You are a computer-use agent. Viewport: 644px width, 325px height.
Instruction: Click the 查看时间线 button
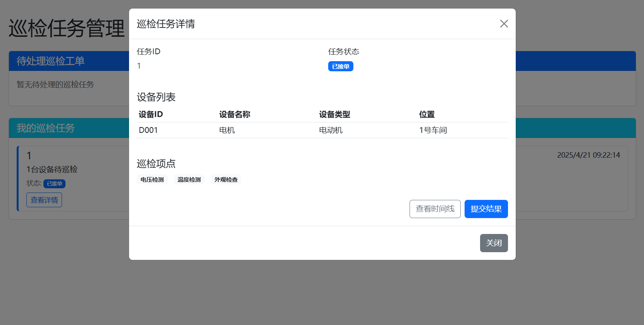click(x=435, y=209)
